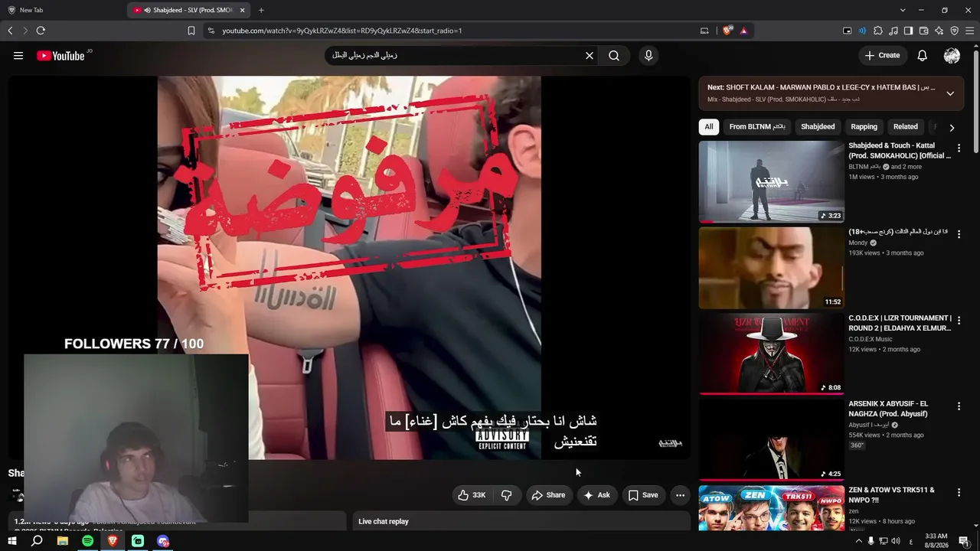
Task: Open File Explorer from the taskbar
Action: [62, 541]
